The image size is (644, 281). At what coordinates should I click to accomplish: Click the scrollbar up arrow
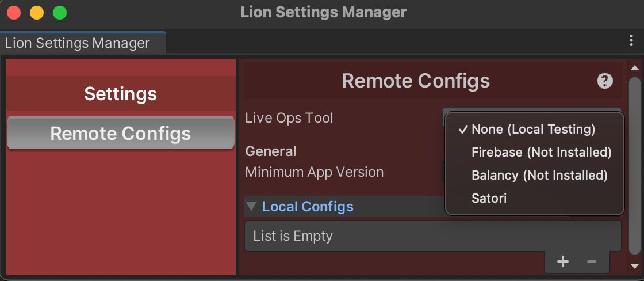[634, 67]
